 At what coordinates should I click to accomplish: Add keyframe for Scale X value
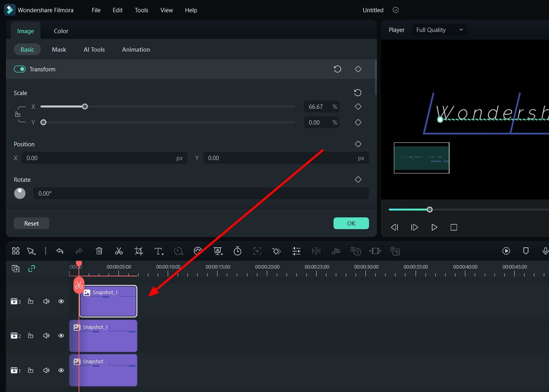pyautogui.click(x=358, y=107)
